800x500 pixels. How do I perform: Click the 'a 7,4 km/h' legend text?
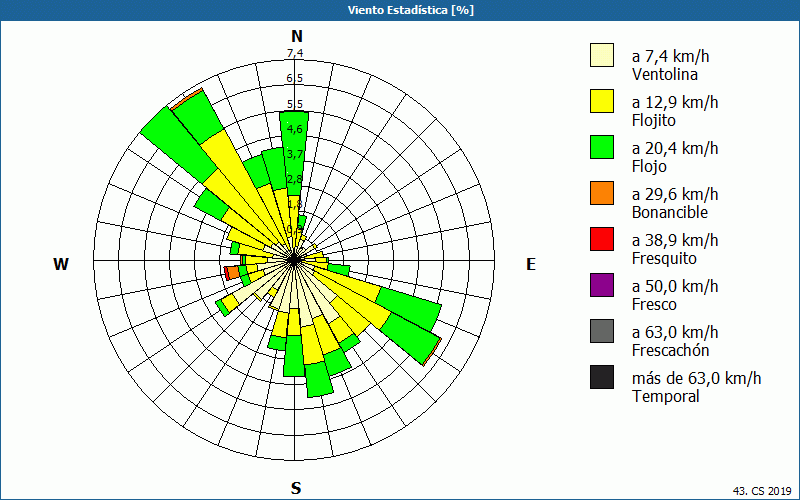coord(670,56)
